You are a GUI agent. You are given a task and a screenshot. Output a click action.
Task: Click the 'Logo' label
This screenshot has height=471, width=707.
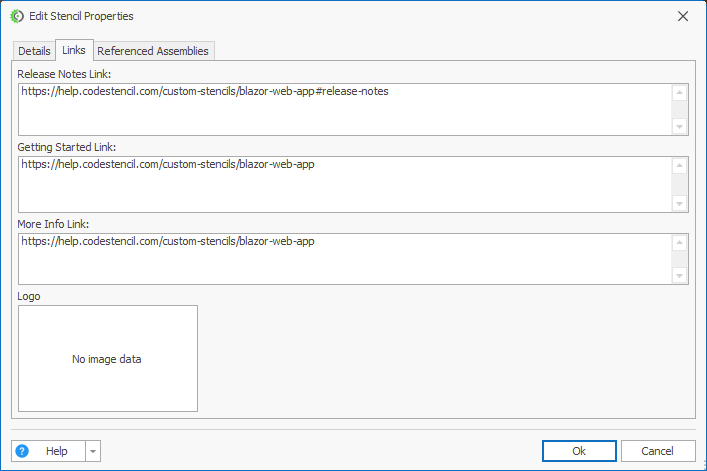pyautogui.click(x=29, y=297)
